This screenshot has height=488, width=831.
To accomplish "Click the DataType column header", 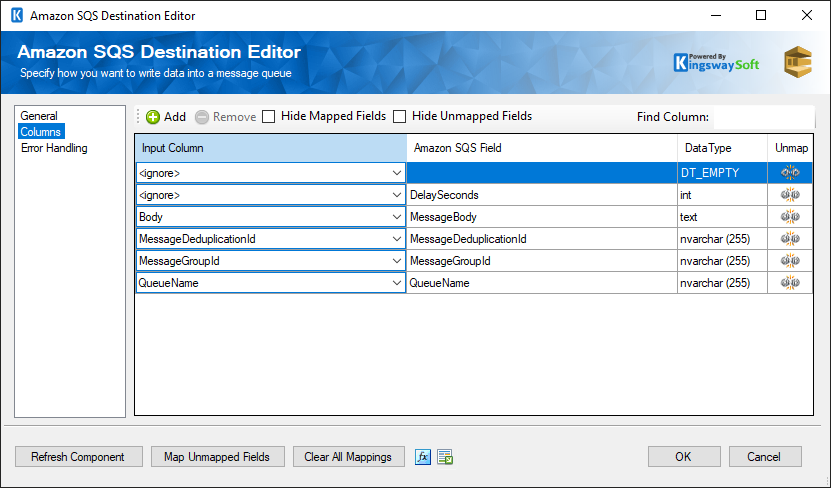I will (x=722, y=148).
